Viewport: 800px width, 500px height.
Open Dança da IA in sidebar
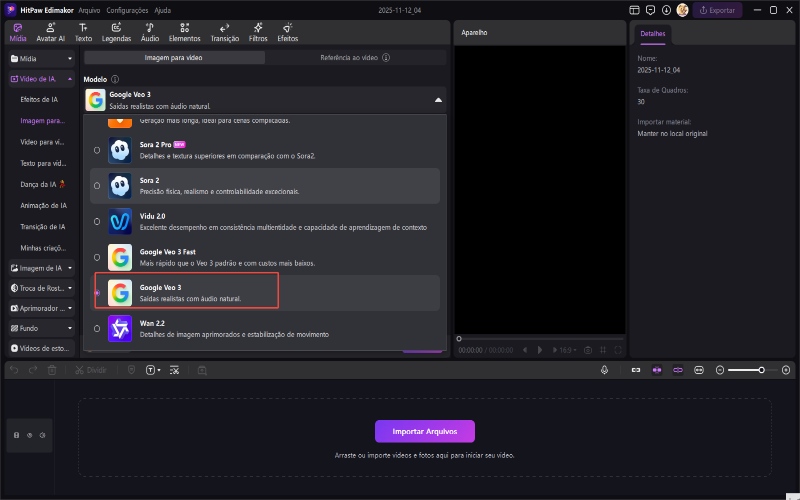pos(42,184)
